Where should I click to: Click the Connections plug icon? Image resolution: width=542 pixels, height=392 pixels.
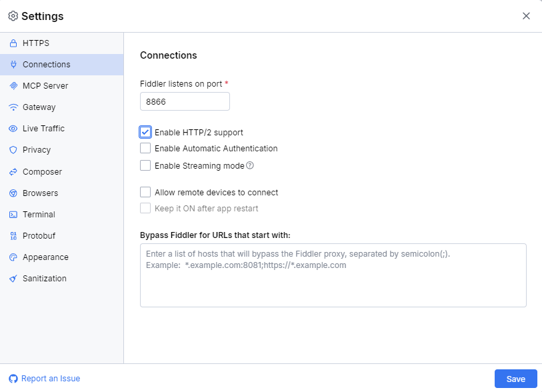(15, 64)
